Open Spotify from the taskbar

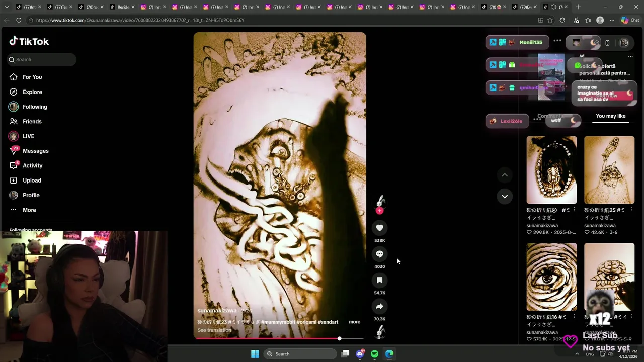tap(374, 354)
